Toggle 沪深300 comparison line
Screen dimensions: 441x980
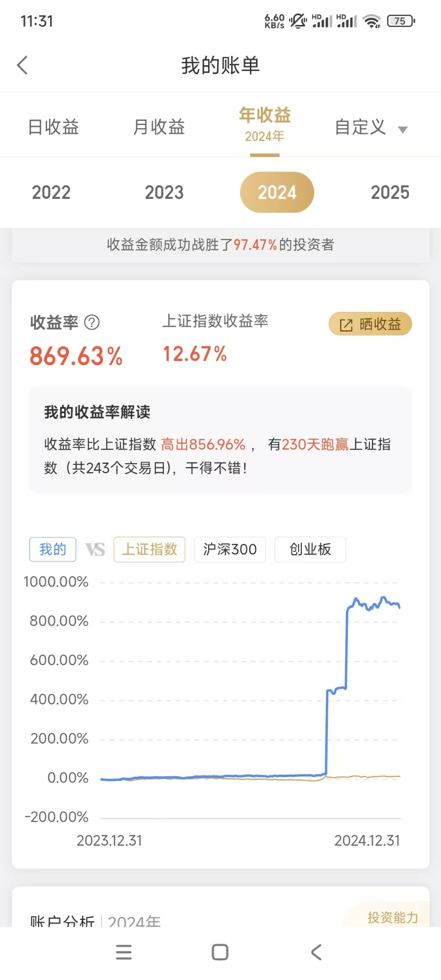(x=230, y=549)
